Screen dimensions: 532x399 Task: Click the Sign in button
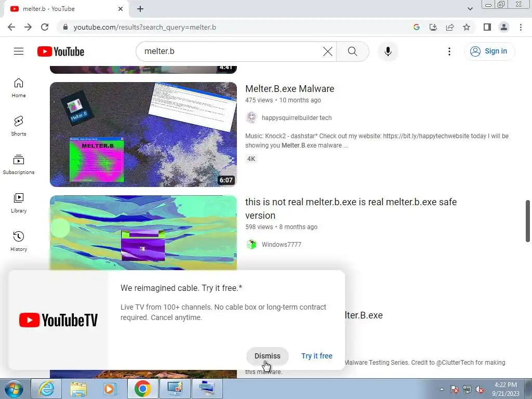(x=489, y=51)
